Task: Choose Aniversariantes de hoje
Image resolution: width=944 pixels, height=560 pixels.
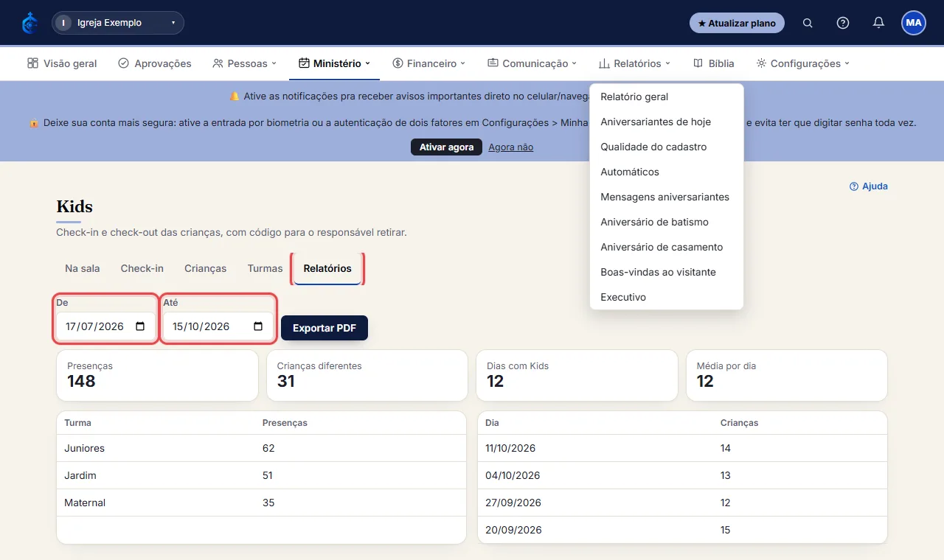Action: [x=667, y=122]
